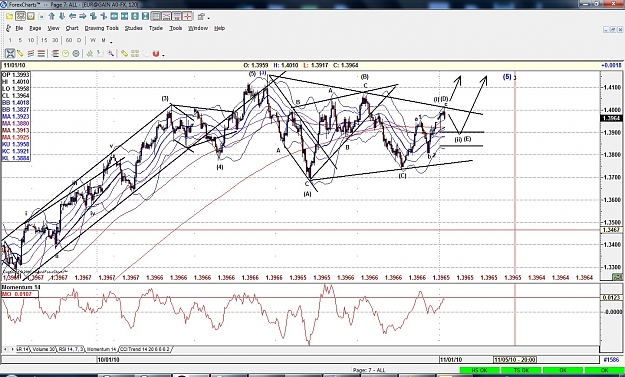This screenshot has height=377, width=625.
Task: Set chart to 5 minute timeframe
Action: tap(20, 40)
